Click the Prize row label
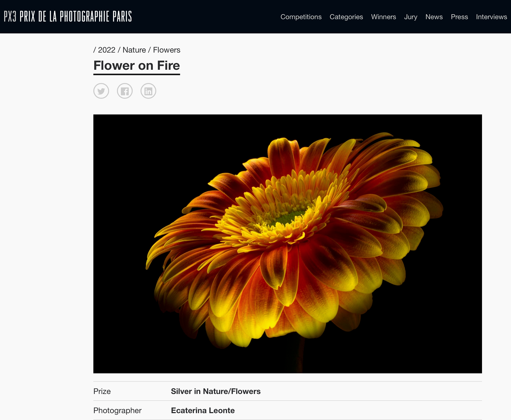Image resolution: width=511 pixels, height=420 pixels. click(x=102, y=391)
